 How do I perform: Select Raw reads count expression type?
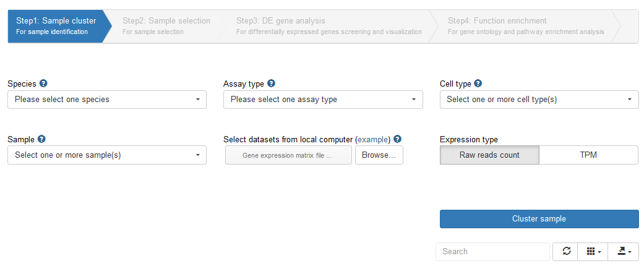[x=489, y=155]
